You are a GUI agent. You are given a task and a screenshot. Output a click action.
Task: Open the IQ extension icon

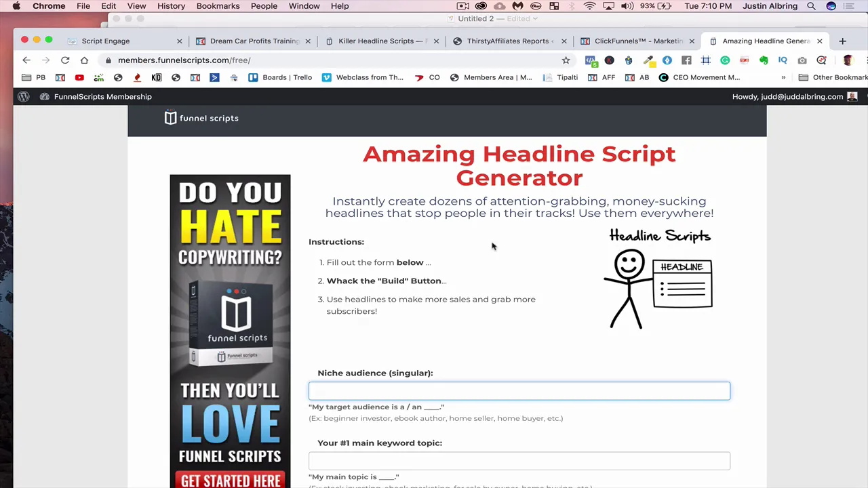783,60
